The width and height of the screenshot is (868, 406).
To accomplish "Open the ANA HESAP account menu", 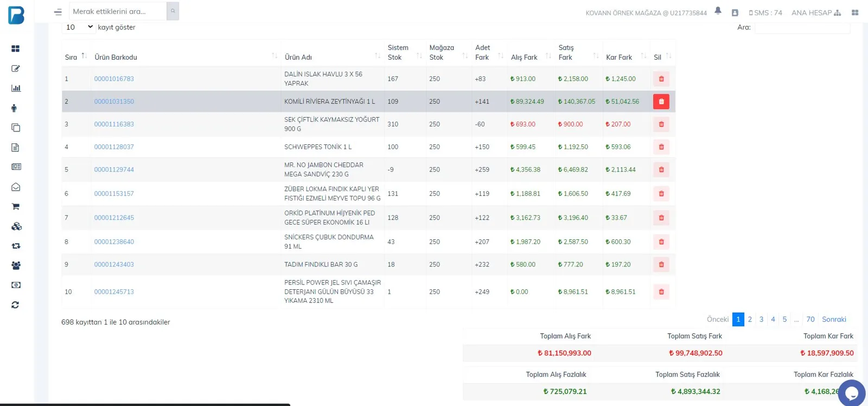I will (816, 12).
